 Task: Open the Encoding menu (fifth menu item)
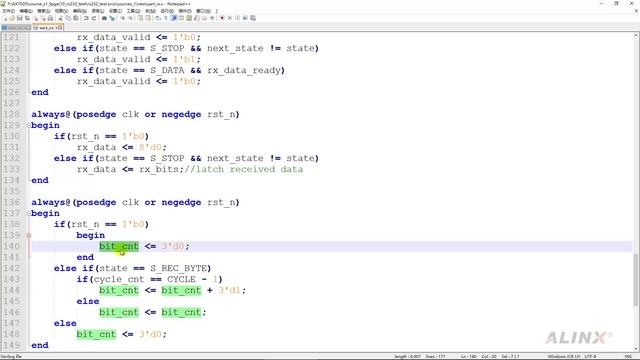point(80,11)
